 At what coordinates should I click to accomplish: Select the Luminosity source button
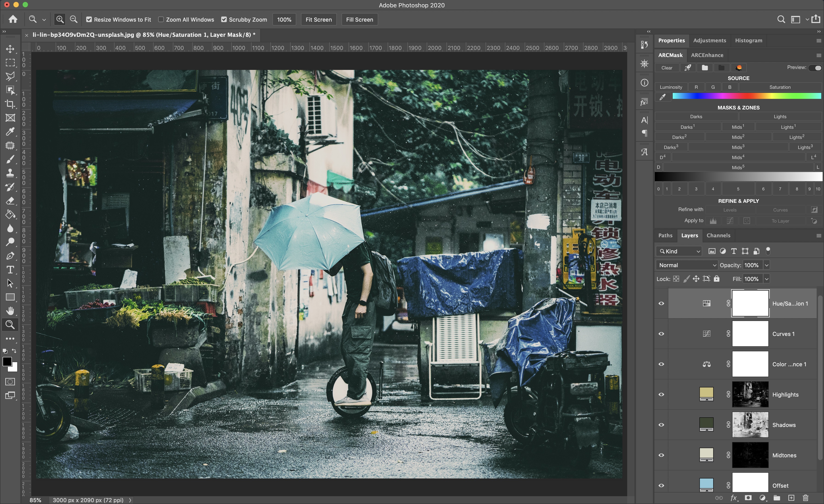click(670, 87)
